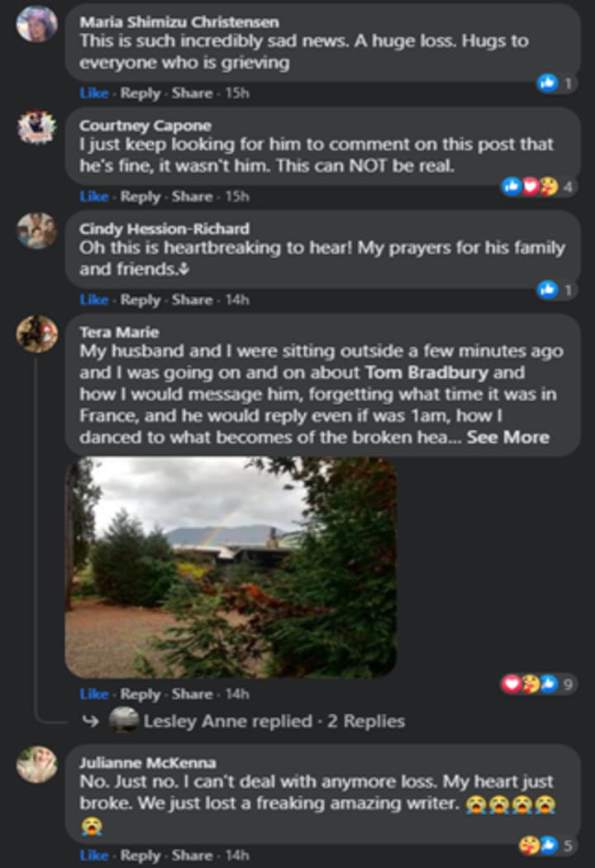Reply to Cindy Hession-Richard's comment
The image size is (595, 868).
point(140,300)
